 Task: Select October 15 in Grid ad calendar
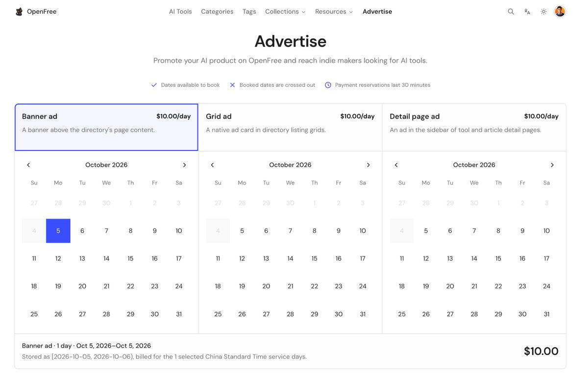coord(315,258)
